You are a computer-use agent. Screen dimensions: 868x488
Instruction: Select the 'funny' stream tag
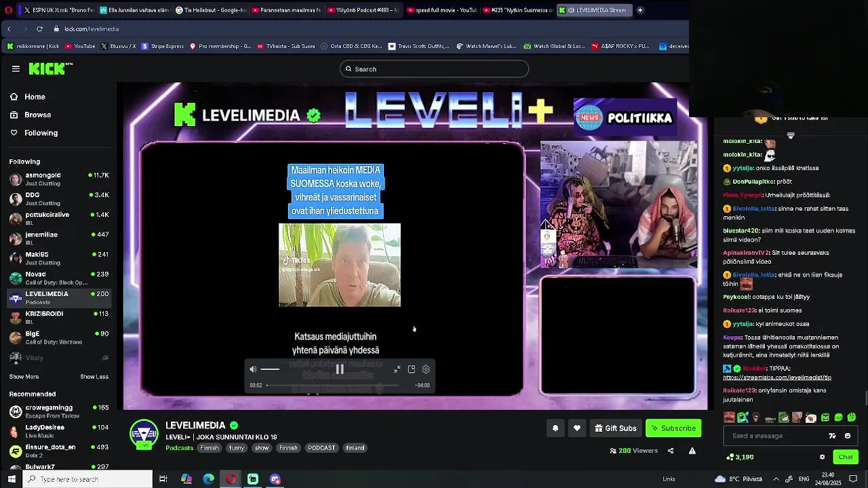click(237, 448)
